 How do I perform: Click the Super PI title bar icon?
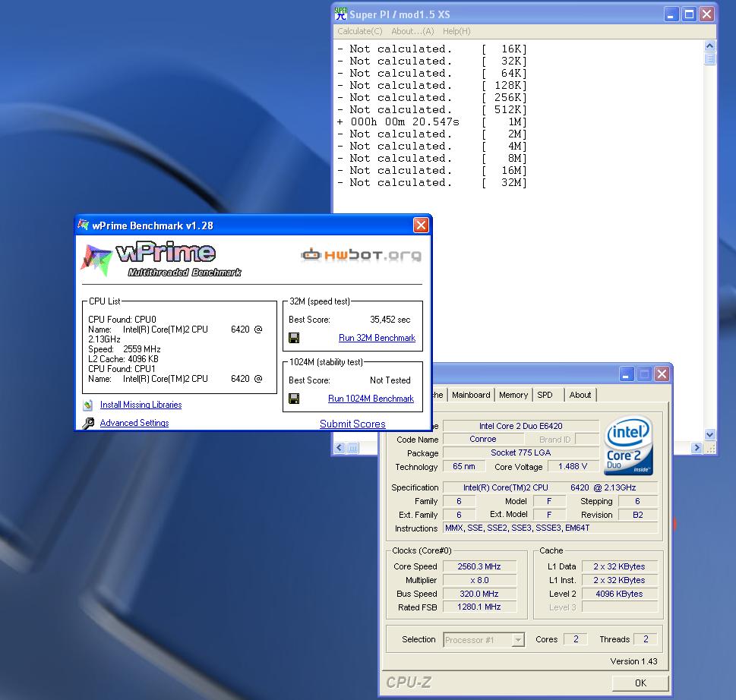click(x=341, y=14)
